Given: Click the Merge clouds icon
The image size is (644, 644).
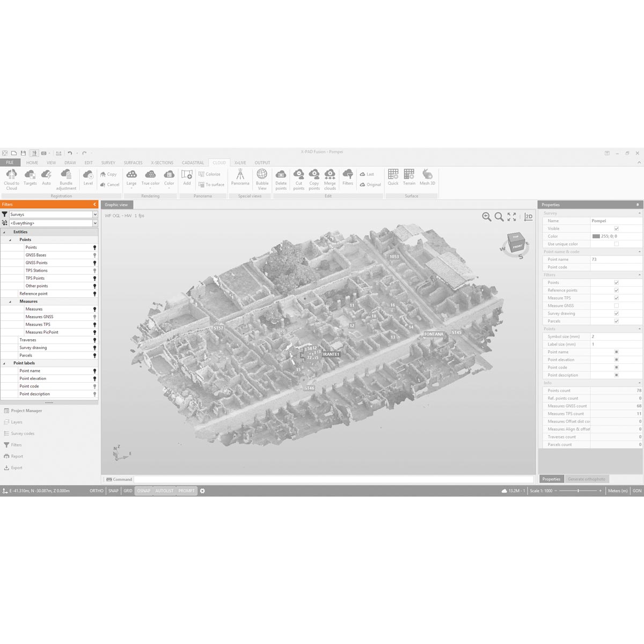Looking at the screenshot, I should [x=330, y=175].
